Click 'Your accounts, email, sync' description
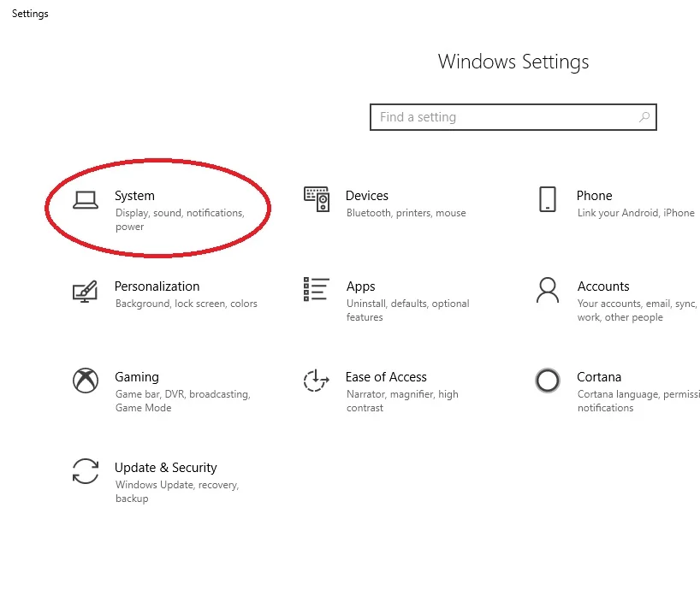This screenshot has width=700, height=608. pos(637,304)
